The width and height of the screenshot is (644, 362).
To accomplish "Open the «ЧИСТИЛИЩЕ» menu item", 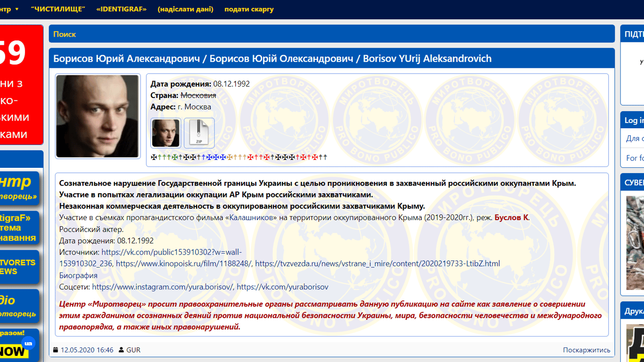I will pyautogui.click(x=58, y=9).
